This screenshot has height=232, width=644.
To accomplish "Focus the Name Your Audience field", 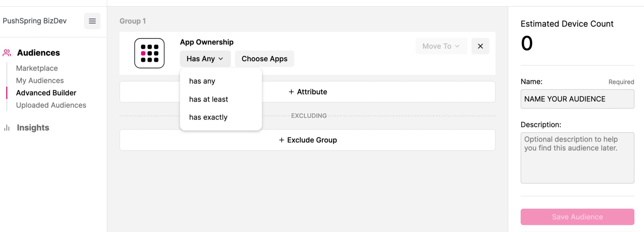I will coord(577,99).
